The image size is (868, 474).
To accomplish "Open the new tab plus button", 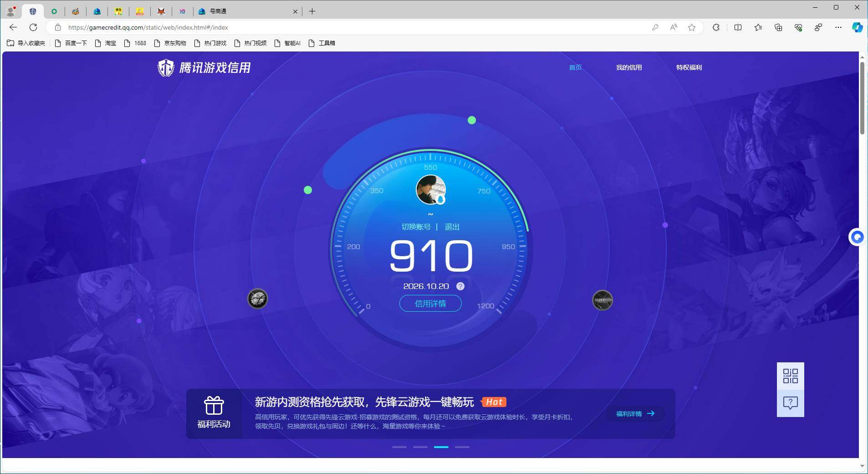I will [312, 11].
